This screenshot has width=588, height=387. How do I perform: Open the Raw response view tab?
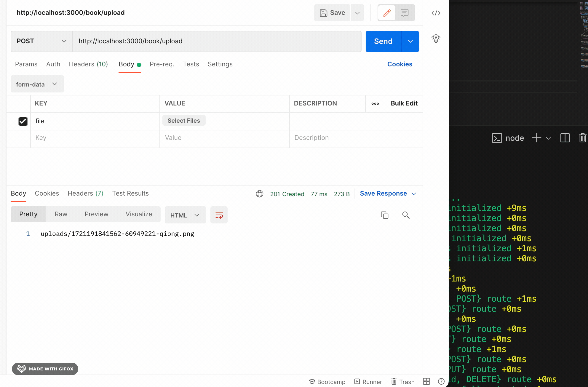tap(61, 214)
